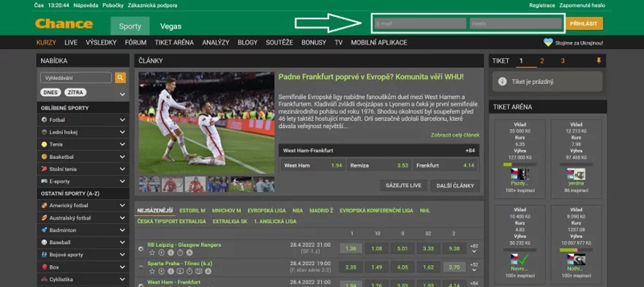Click the Fotbal soccer ball icon

[x=45, y=119]
